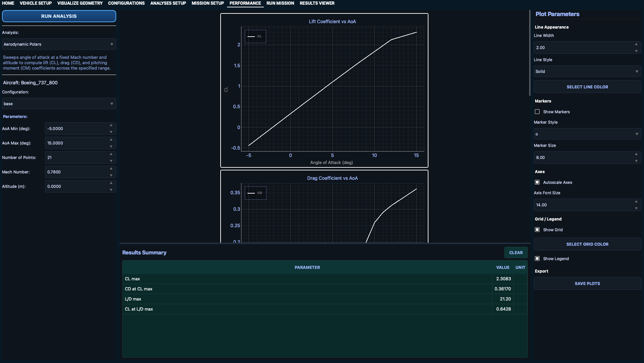Increase Altitude with up arrow
Viewport: 644px width, 363px height.
(111, 183)
